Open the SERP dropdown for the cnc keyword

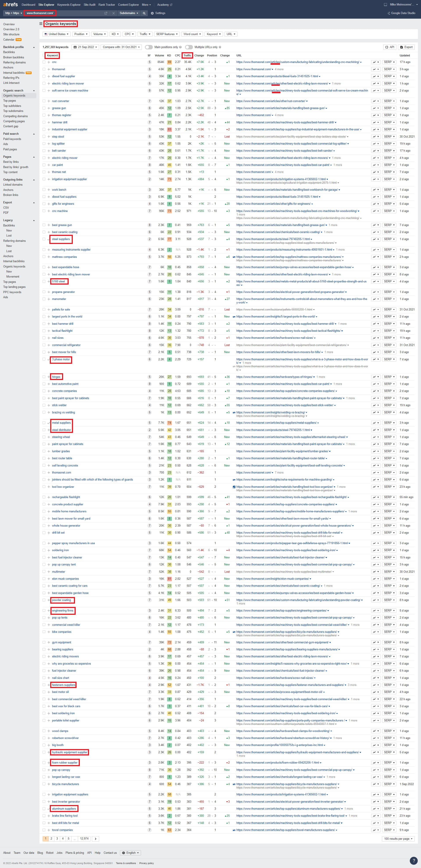point(389,62)
